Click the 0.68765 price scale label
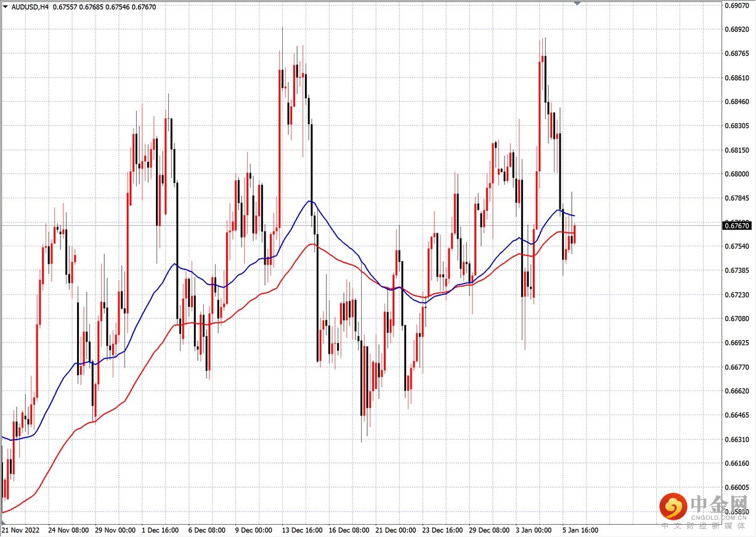The image size is (756, 537). pyautogui.click(x=736, y=54)
